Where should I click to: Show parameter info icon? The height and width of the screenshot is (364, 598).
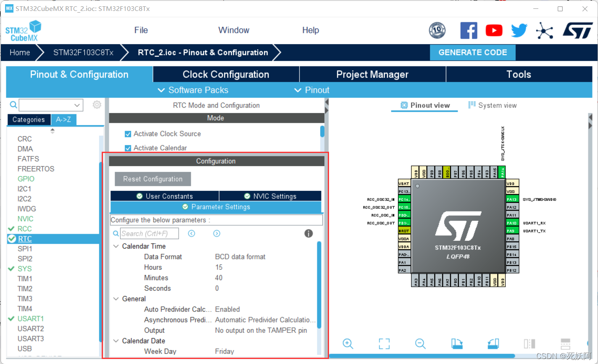[x=308, y=233]
